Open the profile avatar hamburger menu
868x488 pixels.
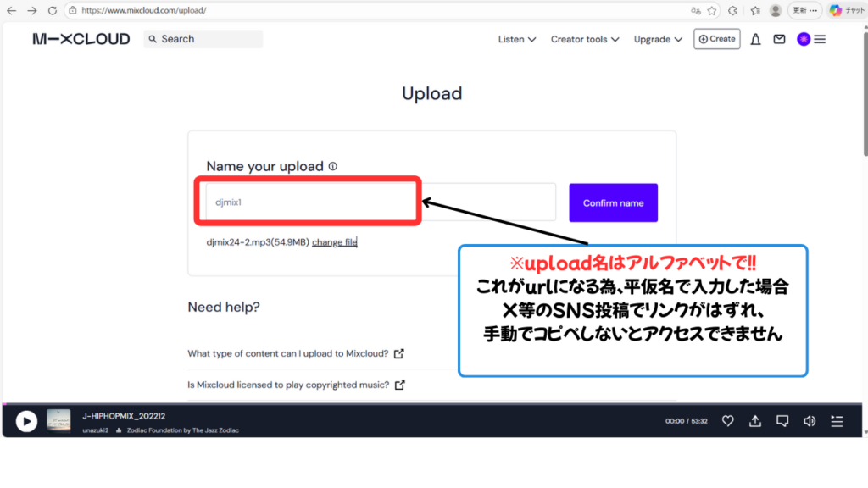click(x=811, y=39)
